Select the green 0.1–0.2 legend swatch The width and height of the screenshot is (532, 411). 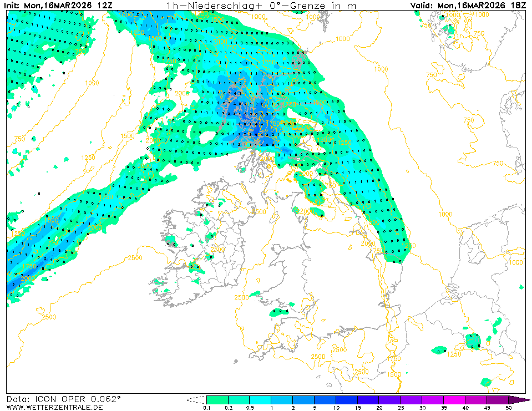[217, 399]
